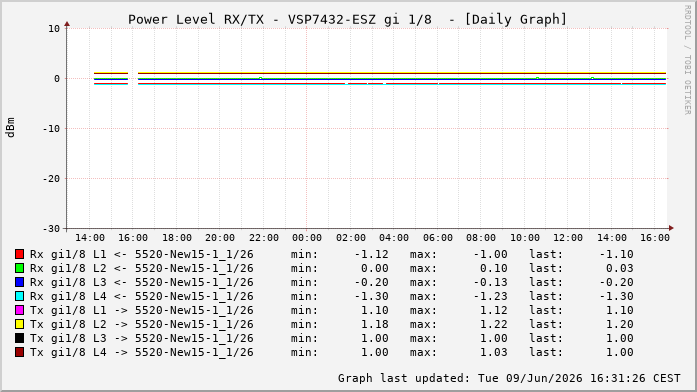Screen dimensions: 697x392
Task: Click the blue Rx L3 legend swatch
Action: 19,282
